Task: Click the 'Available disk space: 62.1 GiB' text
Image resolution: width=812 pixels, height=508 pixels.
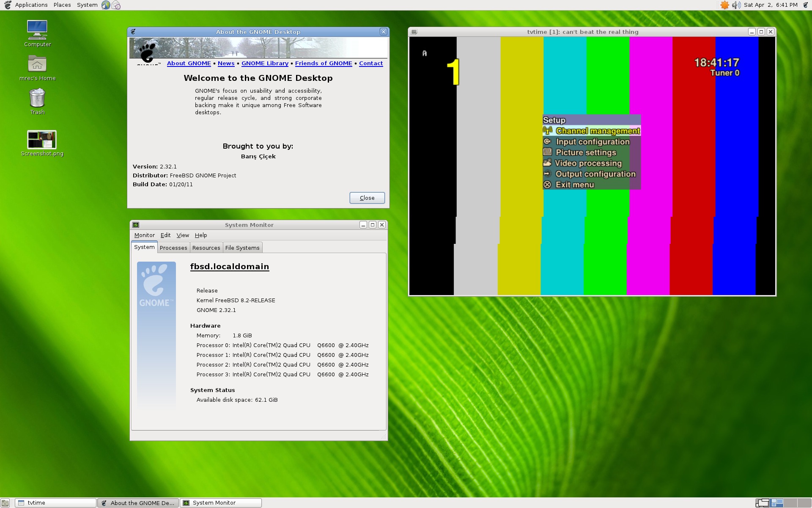Action: (237, 400)
